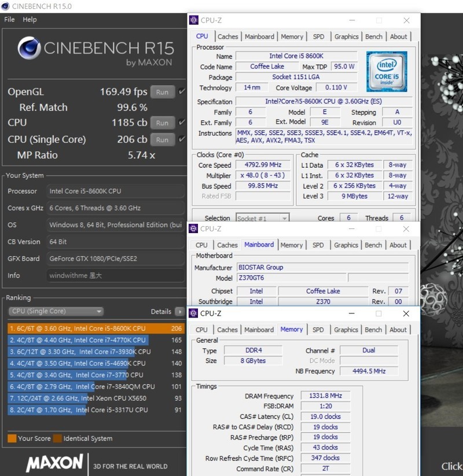Click the CPU-Z logo icon in the topmost window

(x=193, y=20)
